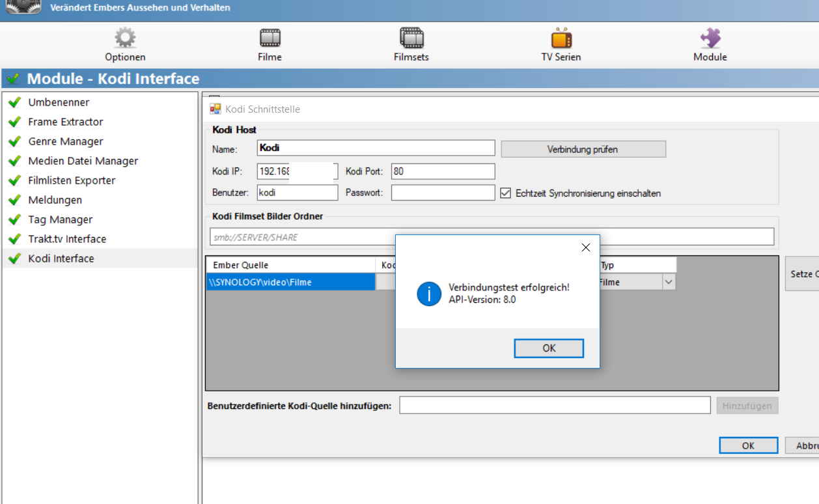The height and width of the screenshot is (504, 819).
Task: Select the \\SYNOLOGY\video\Filme source row
Action: pyautogui.click(x=291, y=282)
